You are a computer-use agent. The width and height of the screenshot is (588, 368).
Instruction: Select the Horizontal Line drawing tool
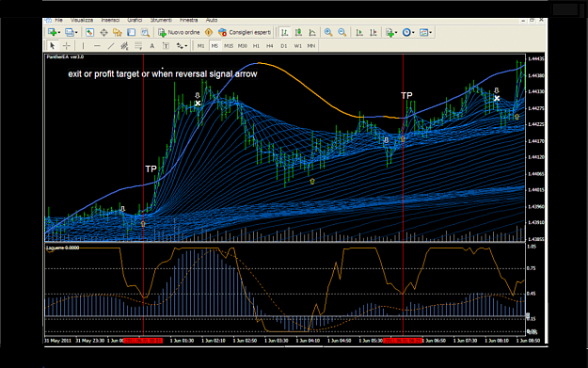coord(97,46)
